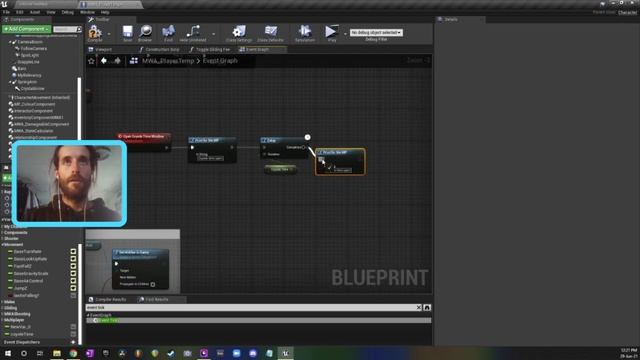640x360 pixels.
Task: Collapse the Multiplayer variables category
Action: tap(2, 320)
